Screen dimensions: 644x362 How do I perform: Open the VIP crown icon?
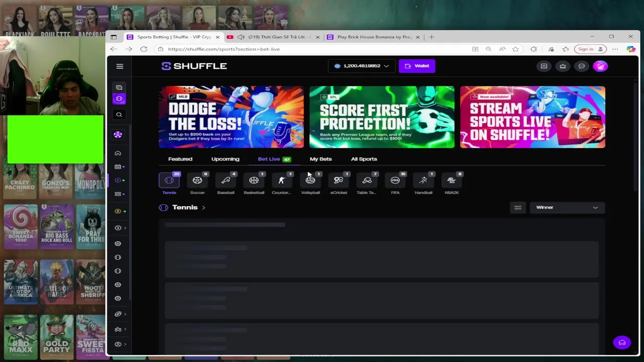point(562,66)
